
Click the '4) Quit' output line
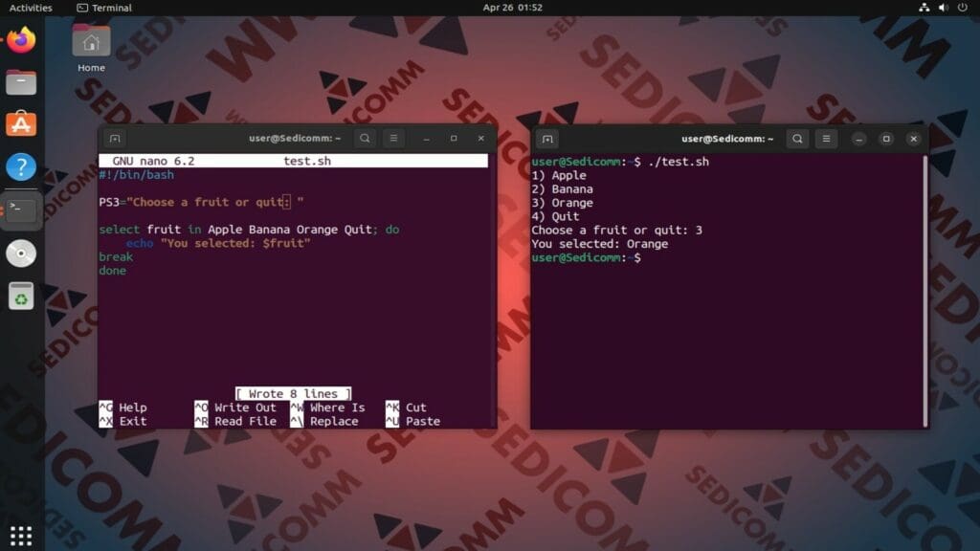point(556,216)
